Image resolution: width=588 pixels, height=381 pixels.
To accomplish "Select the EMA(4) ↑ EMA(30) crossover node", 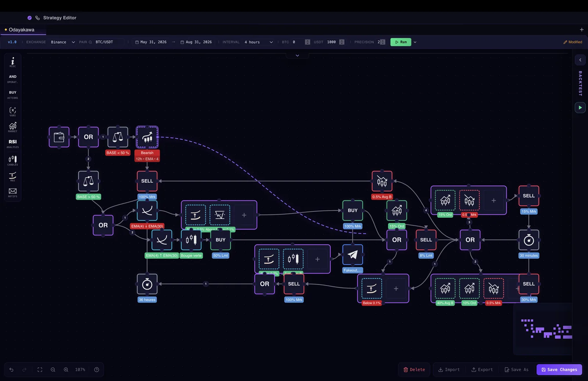I will (162, 240).
